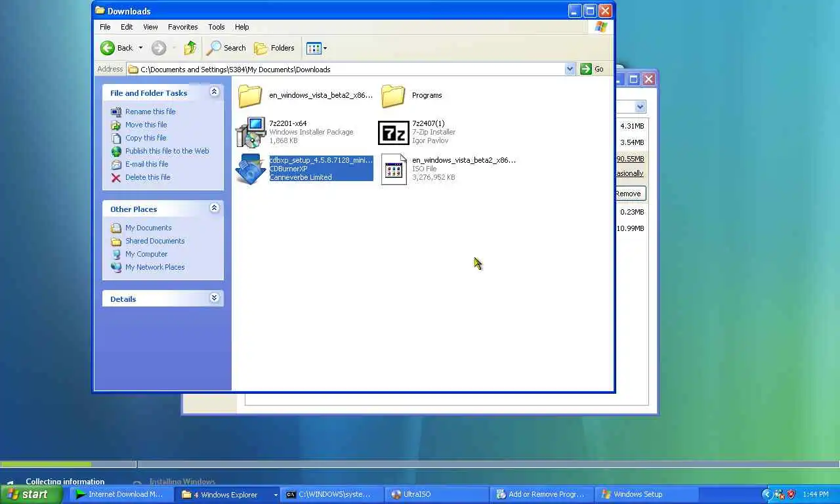Toggle the Folders pane button

[x=274, y=48]
